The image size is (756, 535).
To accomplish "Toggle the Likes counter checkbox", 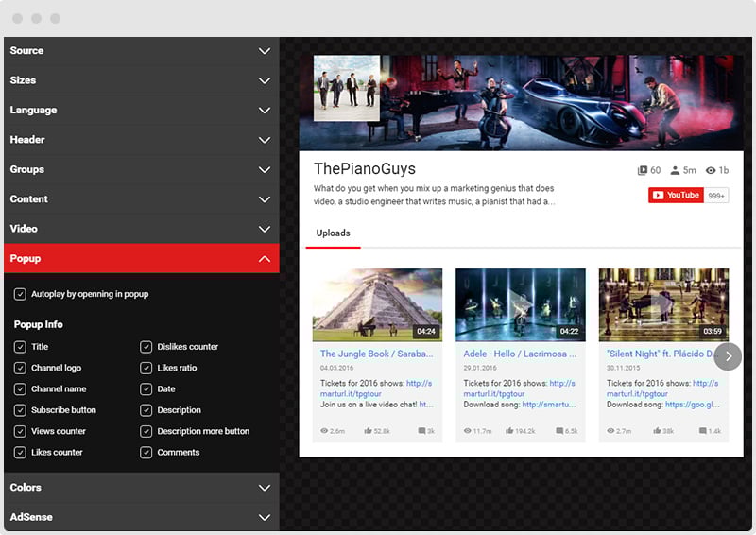I will (20, 453).
